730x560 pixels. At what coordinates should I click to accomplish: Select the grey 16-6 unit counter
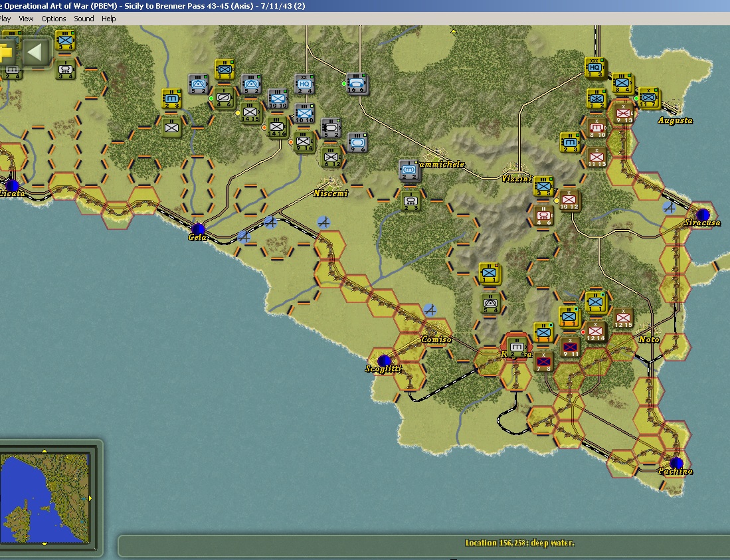point(357,84)
